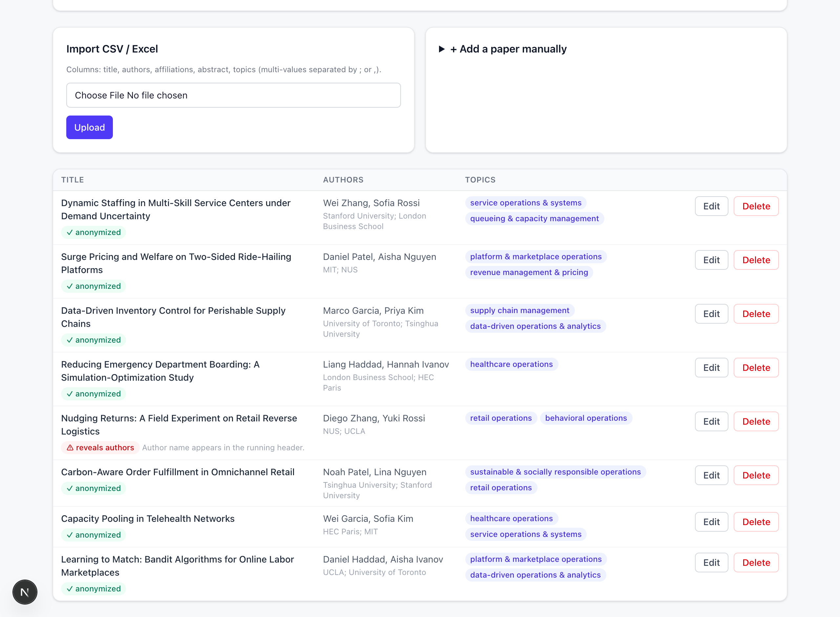Edit the Dynamic Staffing paper
This screenshot has height=617, width=840.
click(711, 206)
